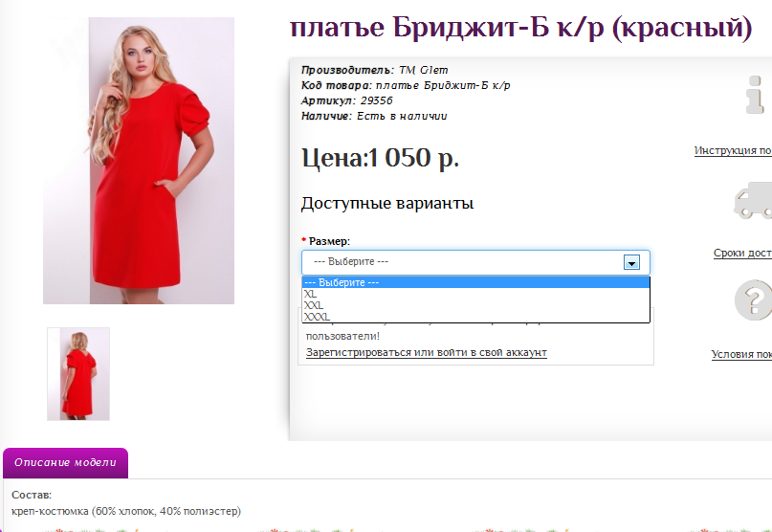Click the manufacturer text TM Glem

[x=424, y=70]
